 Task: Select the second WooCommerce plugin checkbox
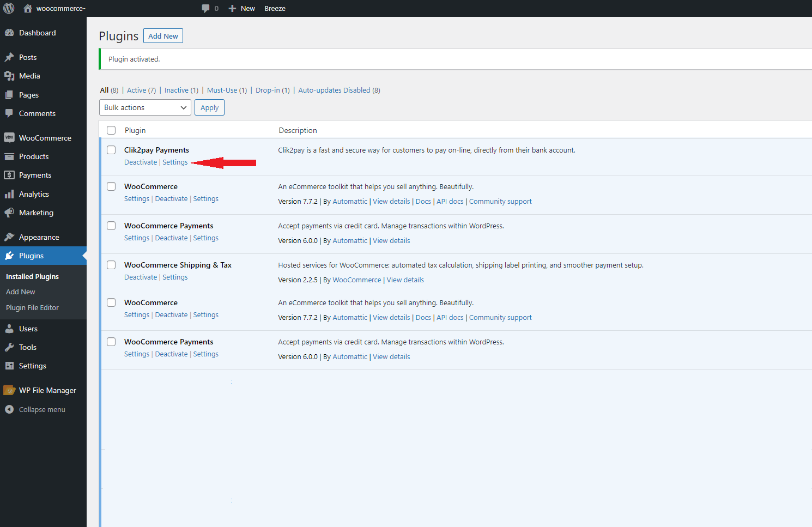click(111, 302)
